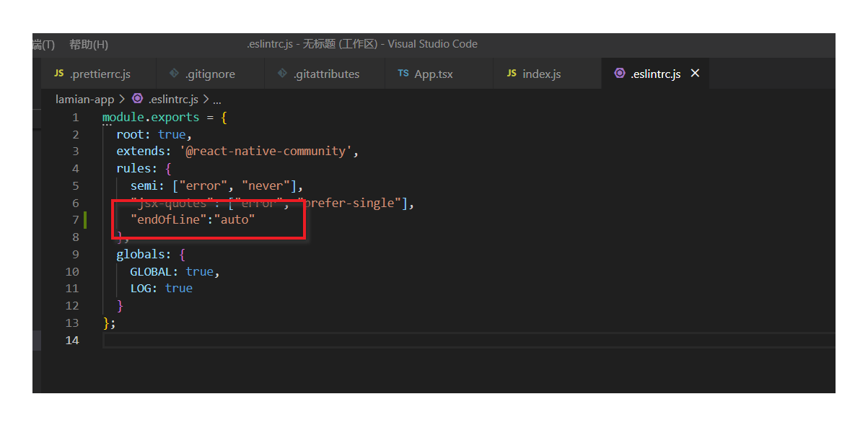
Task: Click the JS icon on .prettierrc.js tab
Action: [x=59, y=74]
